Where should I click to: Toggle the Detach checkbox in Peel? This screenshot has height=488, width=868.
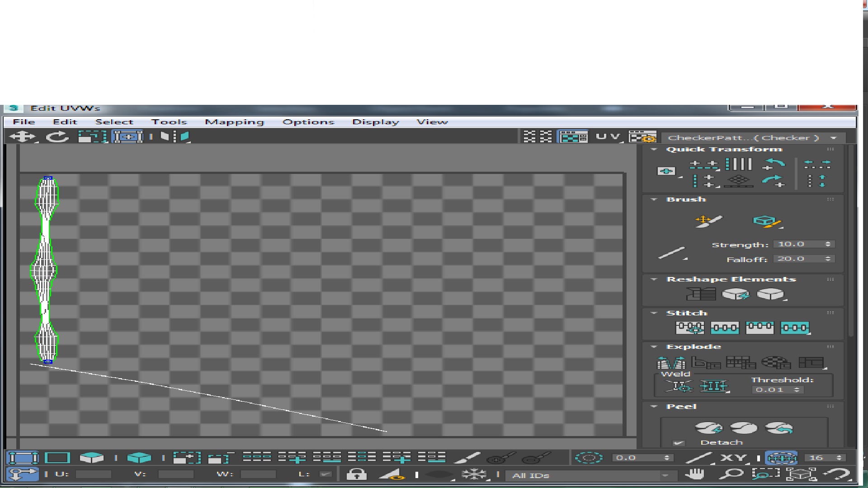click(x=678, y=443)
